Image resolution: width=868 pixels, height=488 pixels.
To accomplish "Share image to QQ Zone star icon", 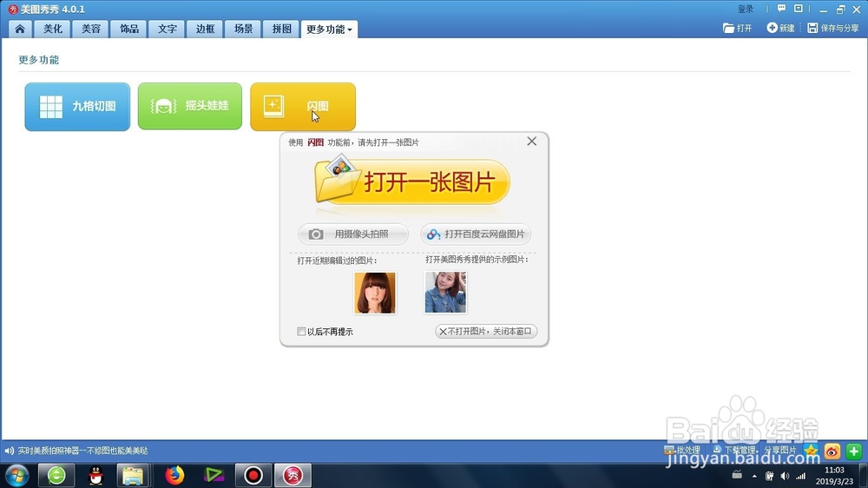I will pos(811,451).
